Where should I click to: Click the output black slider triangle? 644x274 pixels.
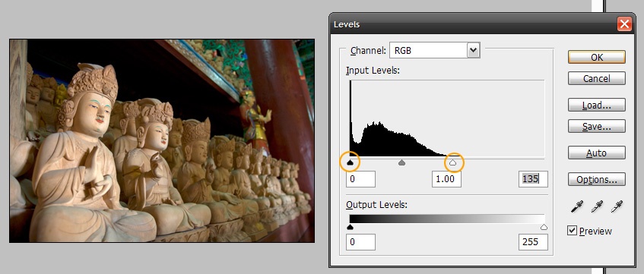350,227
